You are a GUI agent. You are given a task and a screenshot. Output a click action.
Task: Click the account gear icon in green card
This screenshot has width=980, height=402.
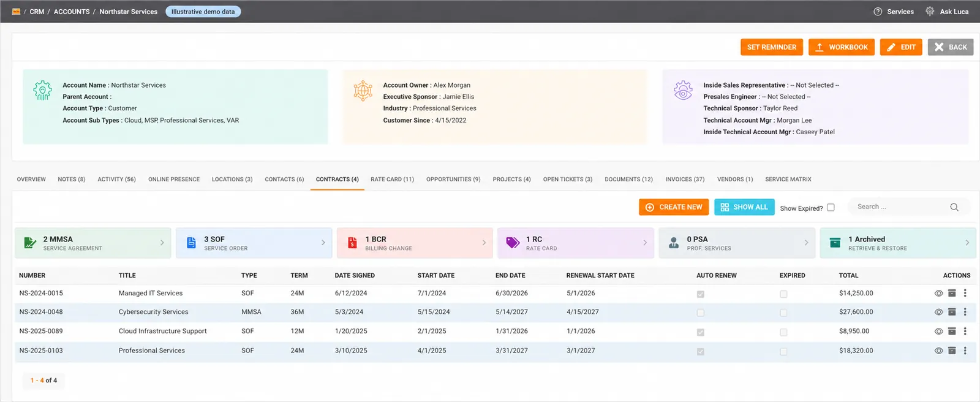(x=42, y=91)
